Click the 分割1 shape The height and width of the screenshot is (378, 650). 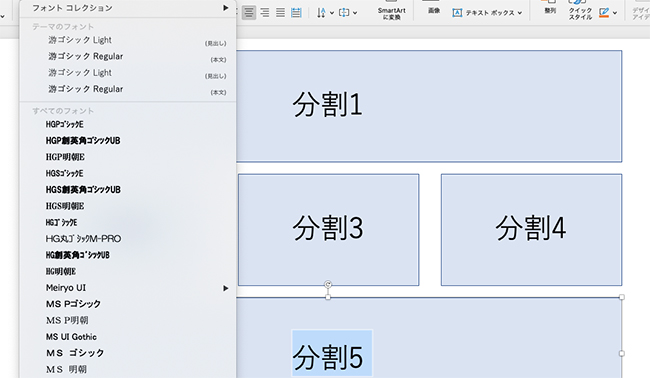pyautogui.click(x=429, y=106)
